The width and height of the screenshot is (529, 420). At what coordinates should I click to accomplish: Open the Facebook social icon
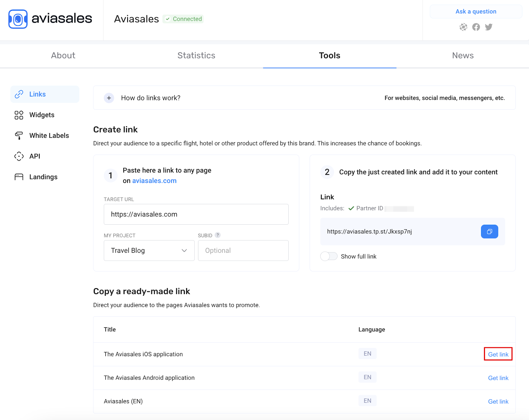(476, 27)
